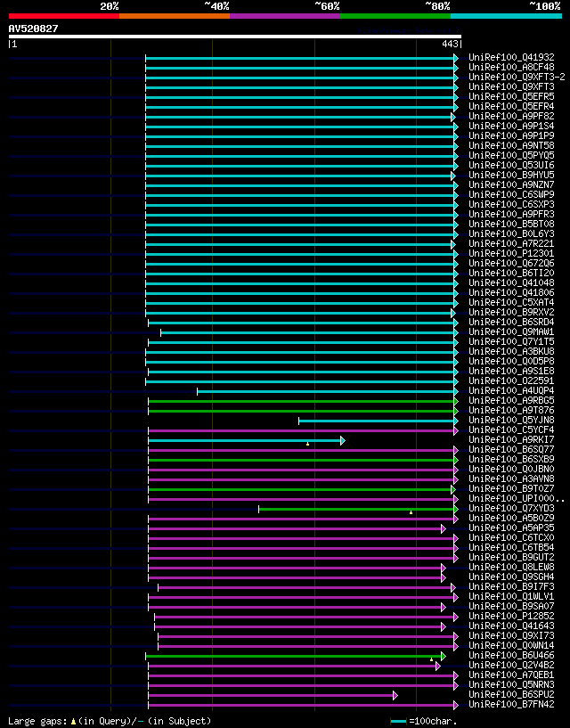Open hit UniRef100_P12301
Image resolution: width=570 pixels, height=728 pixels.
(x=511, y=253)
